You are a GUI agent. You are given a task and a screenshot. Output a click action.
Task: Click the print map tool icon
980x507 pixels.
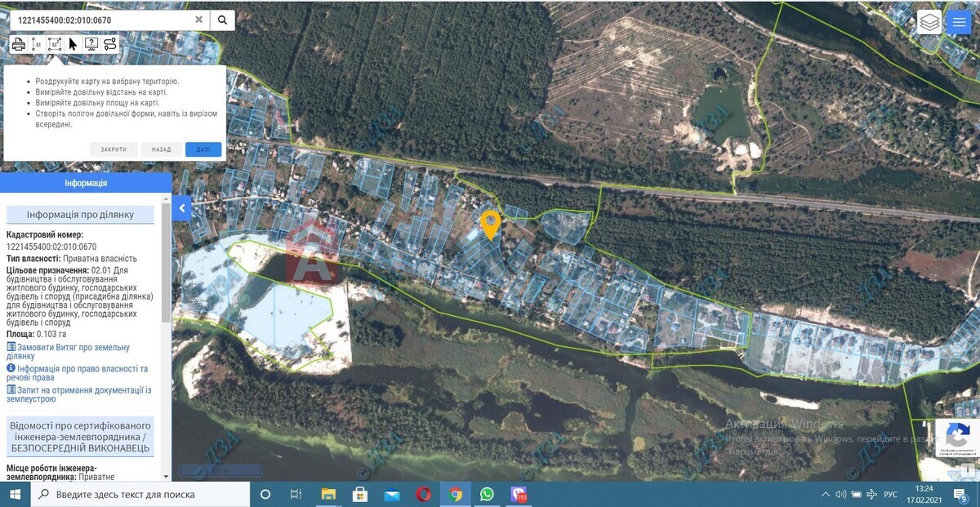coord(18,44)
